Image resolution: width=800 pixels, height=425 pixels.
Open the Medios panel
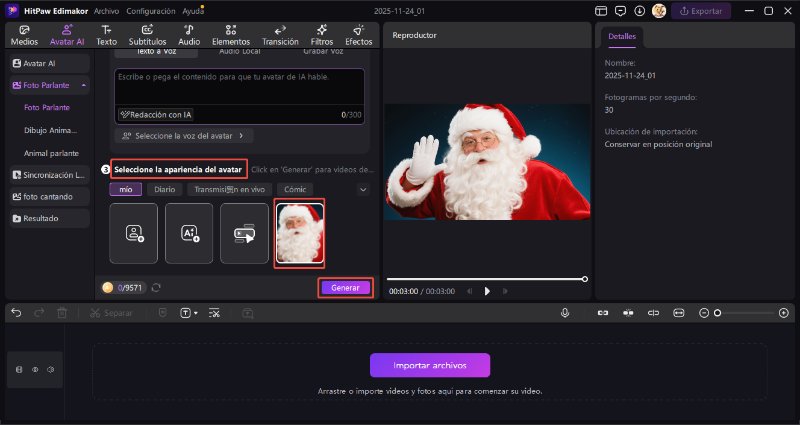click(x=24, y=35)
